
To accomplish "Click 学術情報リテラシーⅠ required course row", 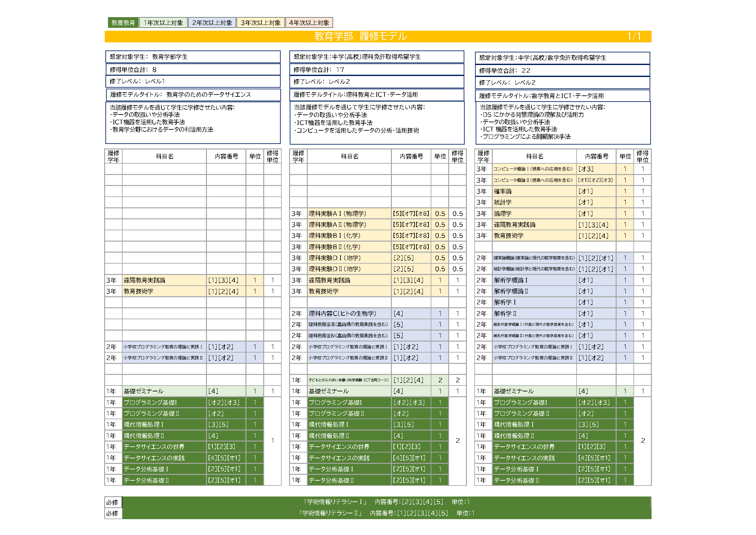I will click(386, 502).
